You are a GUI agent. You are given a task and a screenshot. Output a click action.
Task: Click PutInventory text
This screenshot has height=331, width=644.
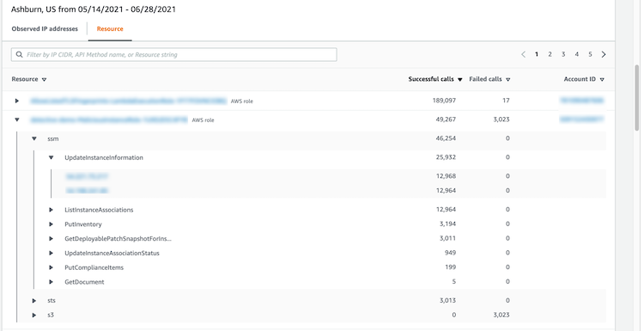tap(83, 224)
